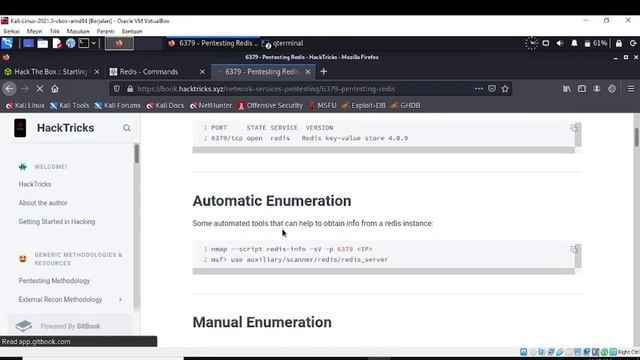
Task: Launch the terminal icon in Kali panel
Action: coord(83,43)
